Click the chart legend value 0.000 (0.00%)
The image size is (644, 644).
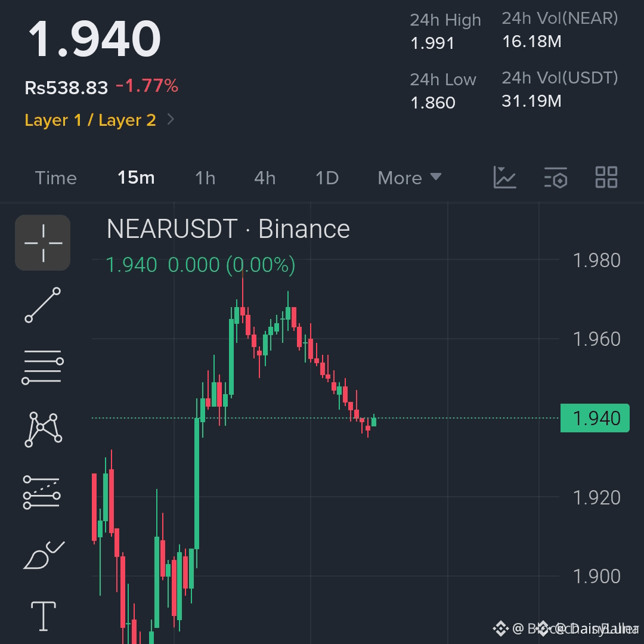231,265
